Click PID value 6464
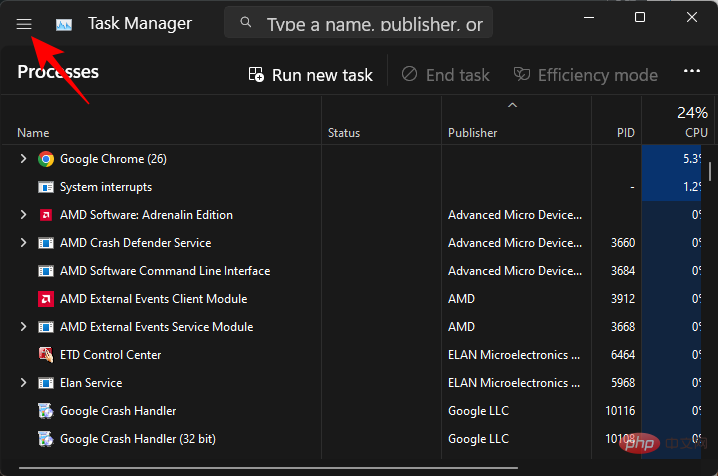Screen dimensions: 718x476 tap(623, 355)
